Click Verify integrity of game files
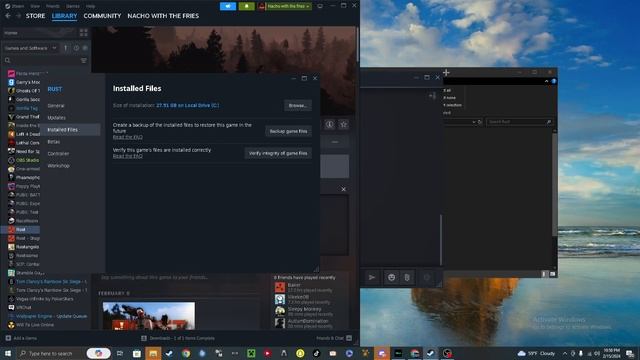Image resolution: width=640 pixels, height=360 pixels. (278, 153)
